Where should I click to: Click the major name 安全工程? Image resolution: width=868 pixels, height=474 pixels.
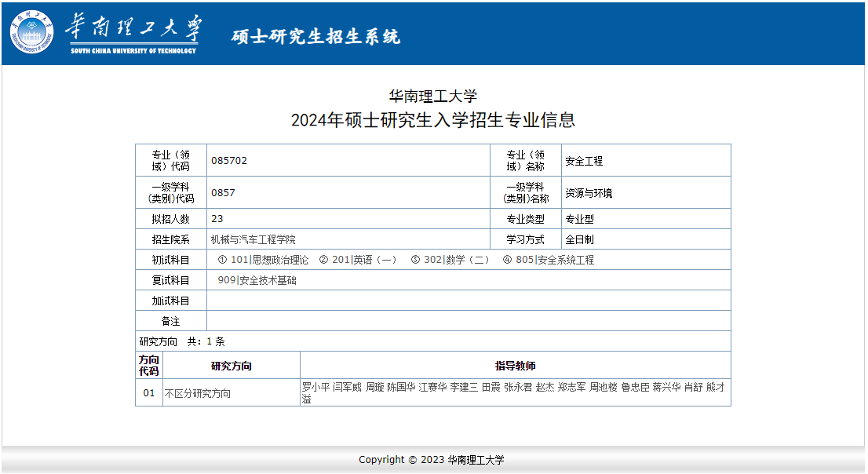tap(584, 161)
